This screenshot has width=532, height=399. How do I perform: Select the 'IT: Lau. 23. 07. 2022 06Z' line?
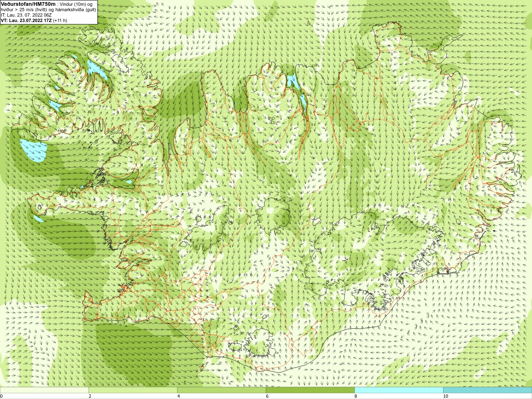[x=26, y=15]
